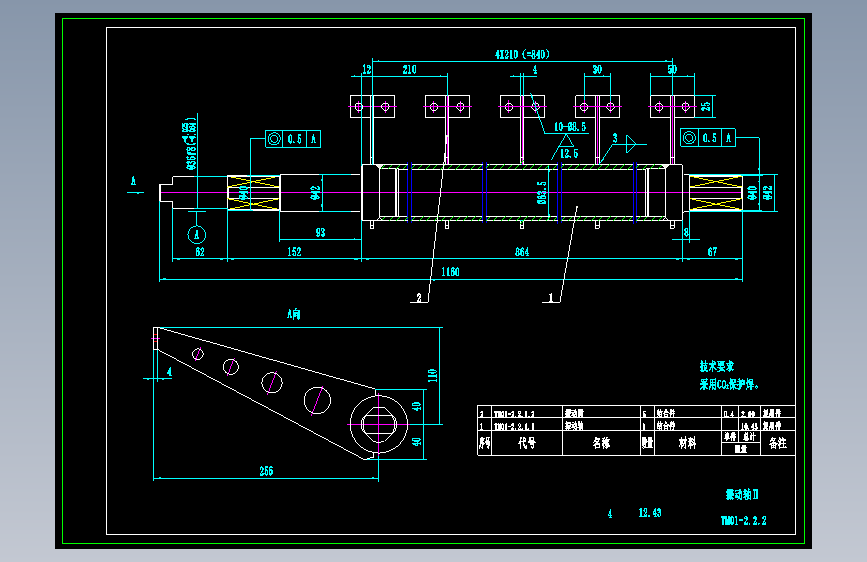Click the 'TM01-2.2.2' drawing number
This screenshot has width=867, height=562.
tap(744, 521)
